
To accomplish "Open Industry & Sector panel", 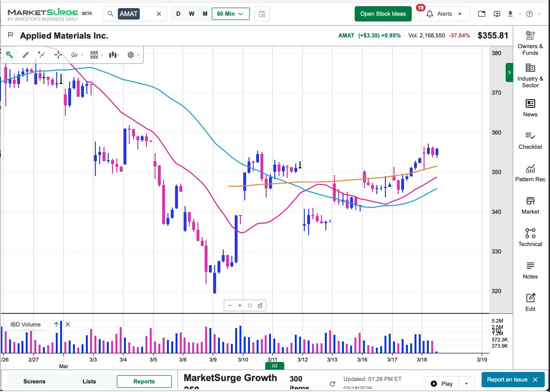I will 530,76.
